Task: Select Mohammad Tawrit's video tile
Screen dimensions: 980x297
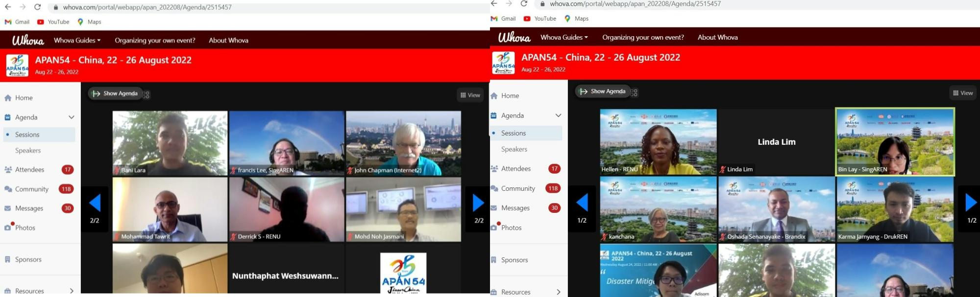Action: 170,209
